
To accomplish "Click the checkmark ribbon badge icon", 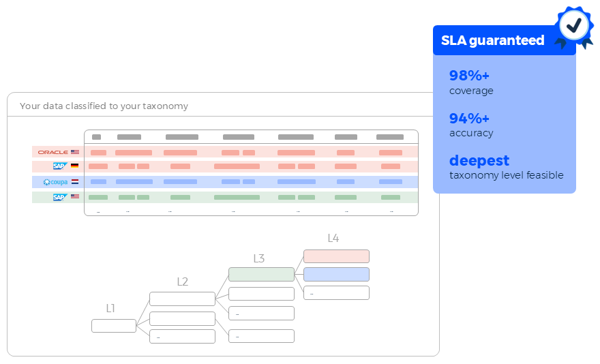I will pyautogui.click(x=574, y=26).
